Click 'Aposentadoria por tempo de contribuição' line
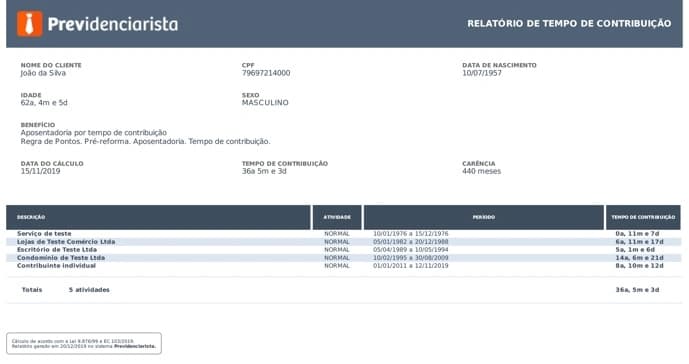Image resolution: width=689 pixels, height=364 pixels. (94, 133)
